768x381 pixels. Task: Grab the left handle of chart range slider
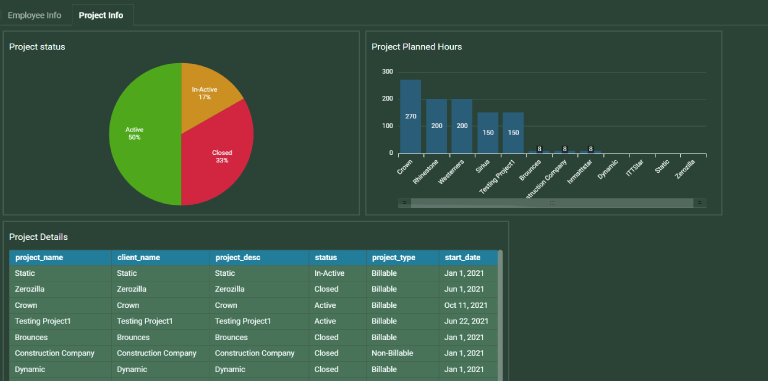[x=405, y=203]
